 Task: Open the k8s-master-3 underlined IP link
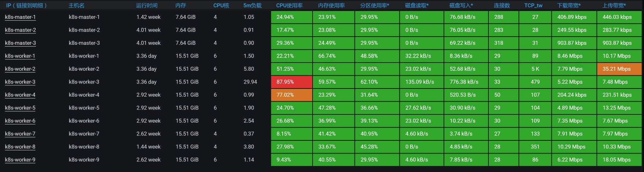(20, 43)
